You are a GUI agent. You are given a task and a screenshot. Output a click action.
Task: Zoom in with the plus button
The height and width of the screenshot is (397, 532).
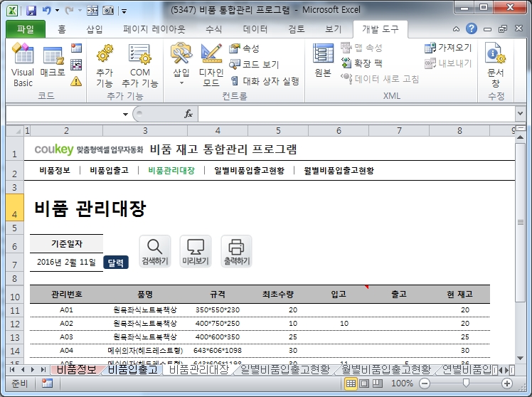507,383
